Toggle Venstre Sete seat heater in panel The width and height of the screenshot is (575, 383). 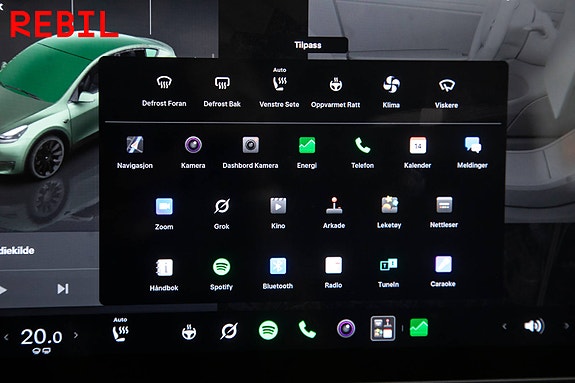tap(279, 88)
